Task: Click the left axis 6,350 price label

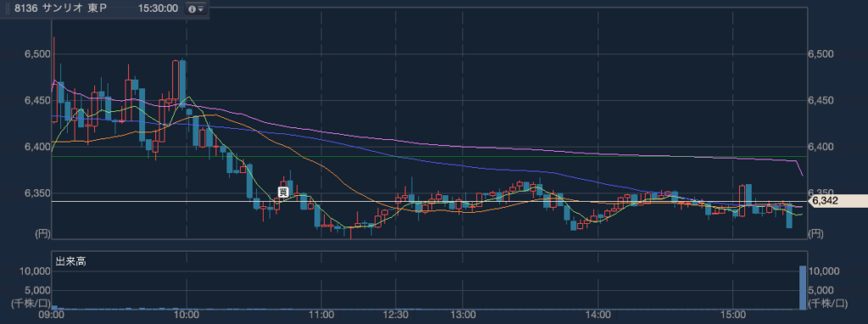Action: 36,193
